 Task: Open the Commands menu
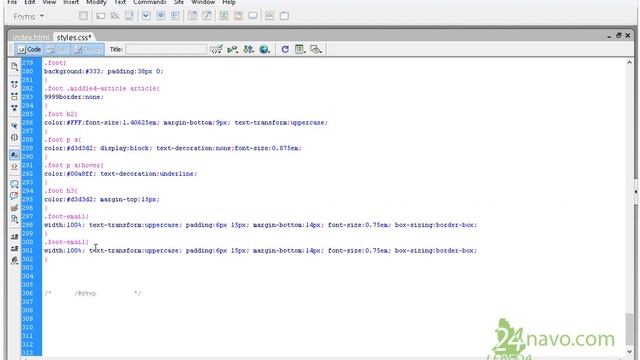149,2
